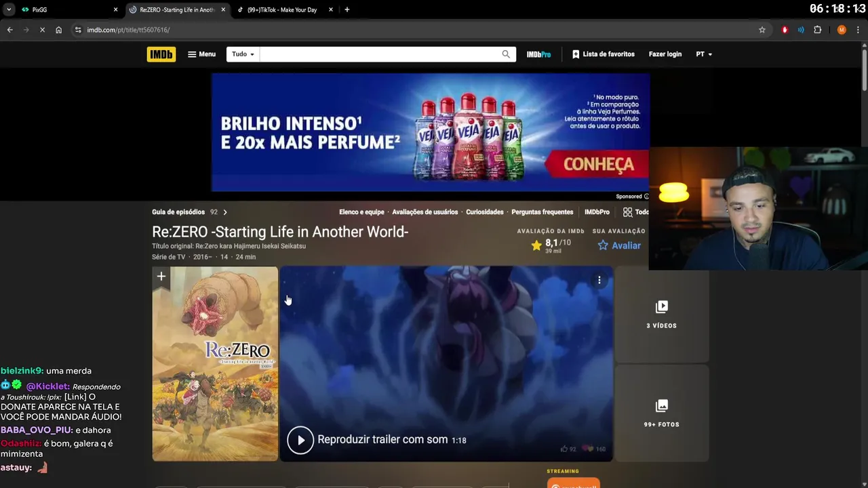Open Lista de favoritos
Image resolution: width=868 pixels, height=488 pixels.
click(604, 54)
